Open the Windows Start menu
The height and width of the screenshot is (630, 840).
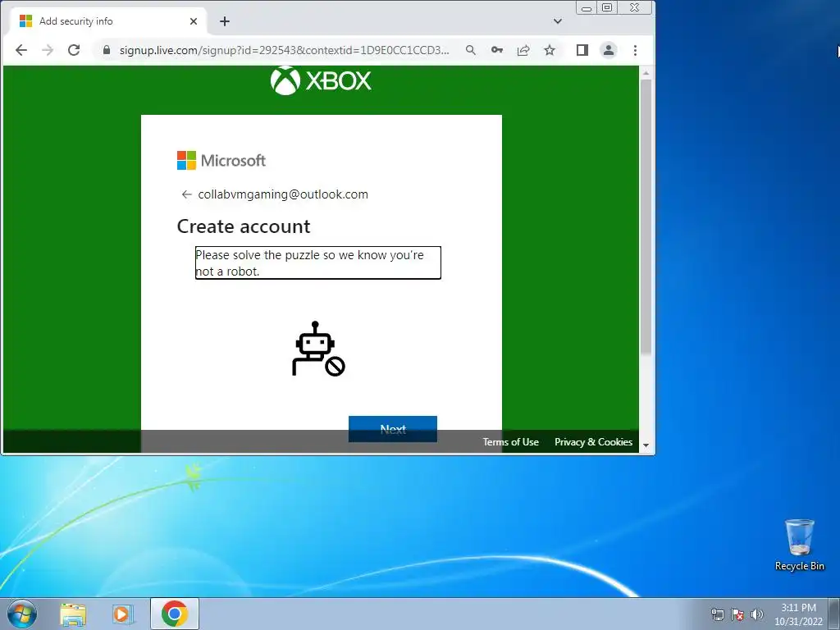click(22, 614)
